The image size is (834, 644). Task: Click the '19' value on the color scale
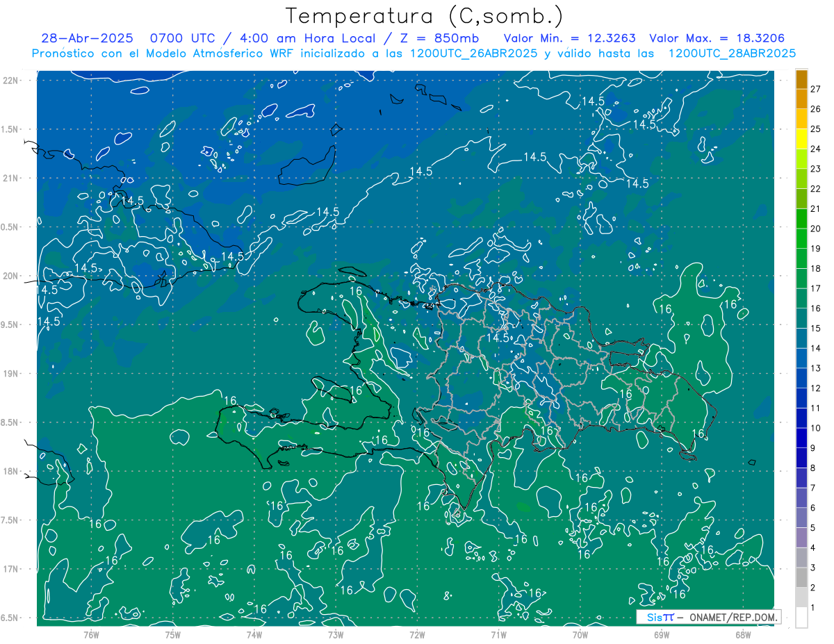coord(816,249)
